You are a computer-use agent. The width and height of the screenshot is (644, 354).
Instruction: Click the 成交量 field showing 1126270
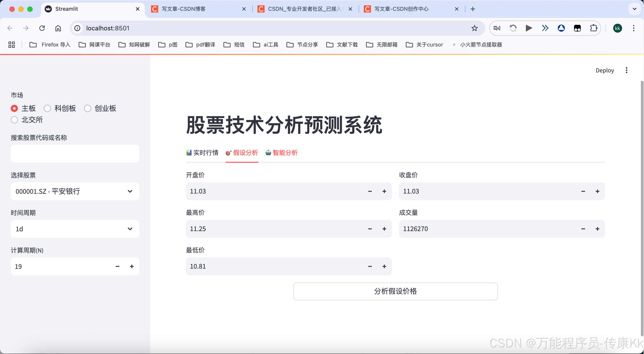click(x=488, y=229)
